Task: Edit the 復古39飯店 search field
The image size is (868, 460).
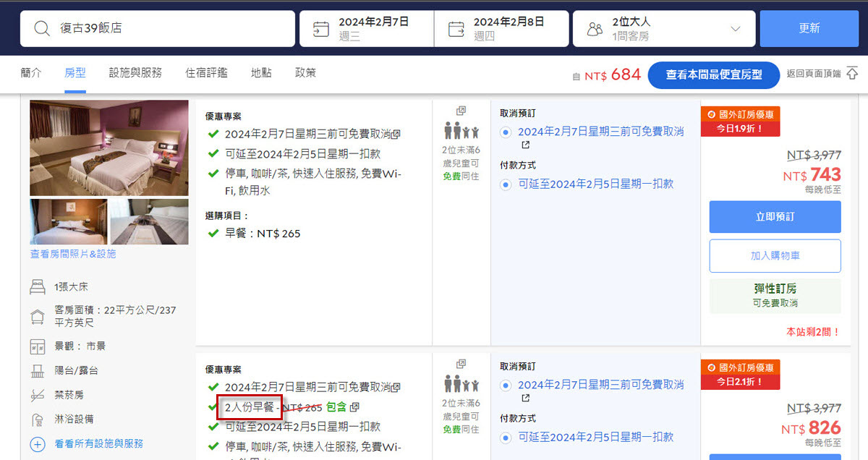Action: coord(158,28)
